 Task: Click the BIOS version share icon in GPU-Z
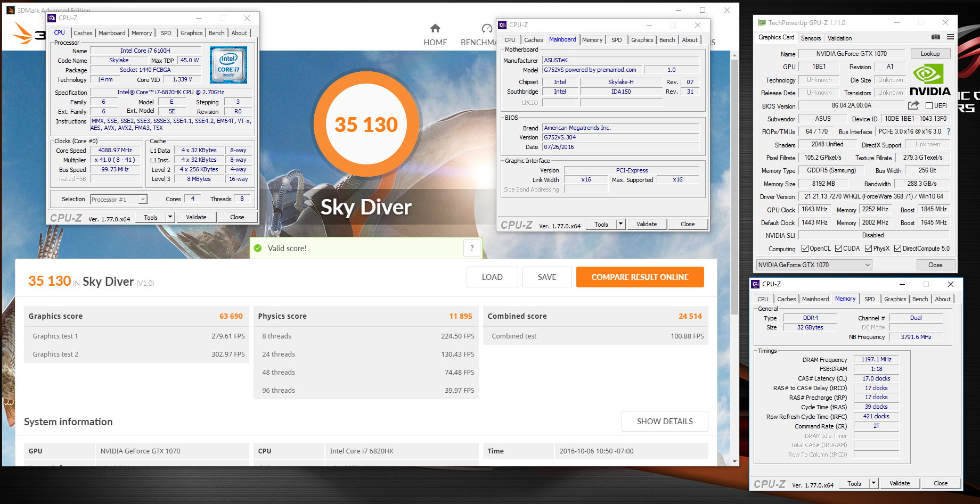click(x=913, y=105)
